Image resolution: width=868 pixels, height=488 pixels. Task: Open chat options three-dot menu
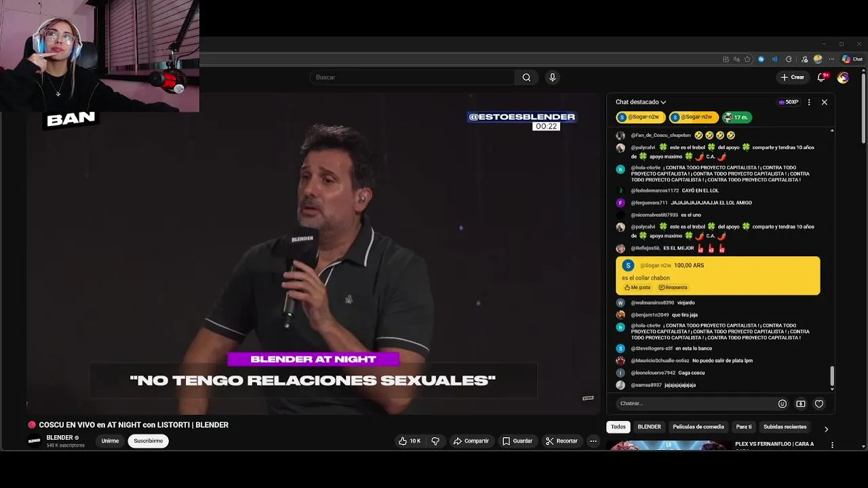[809, 102]
